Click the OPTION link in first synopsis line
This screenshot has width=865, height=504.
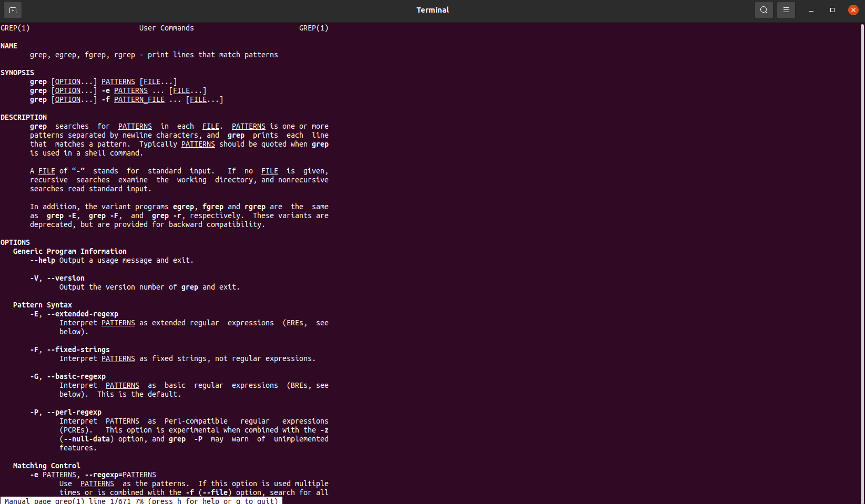click(67, 81)
